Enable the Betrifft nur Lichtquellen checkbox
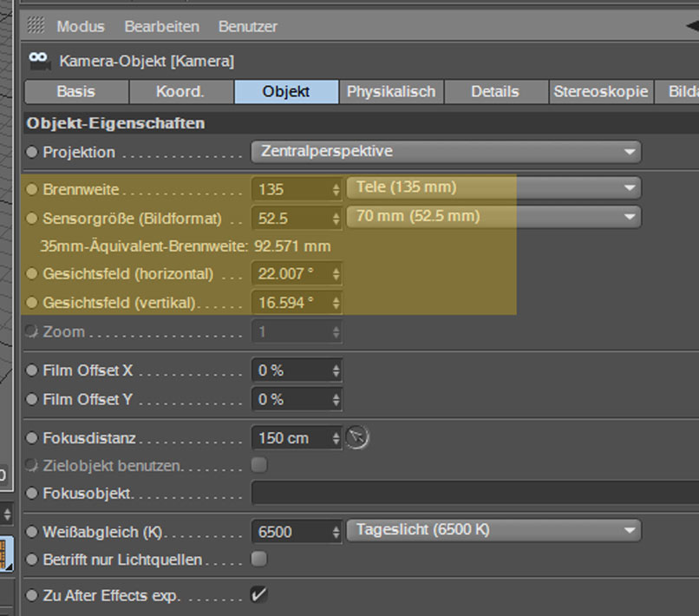The width and height of the screenshot is (699, 616). [259, 559]
